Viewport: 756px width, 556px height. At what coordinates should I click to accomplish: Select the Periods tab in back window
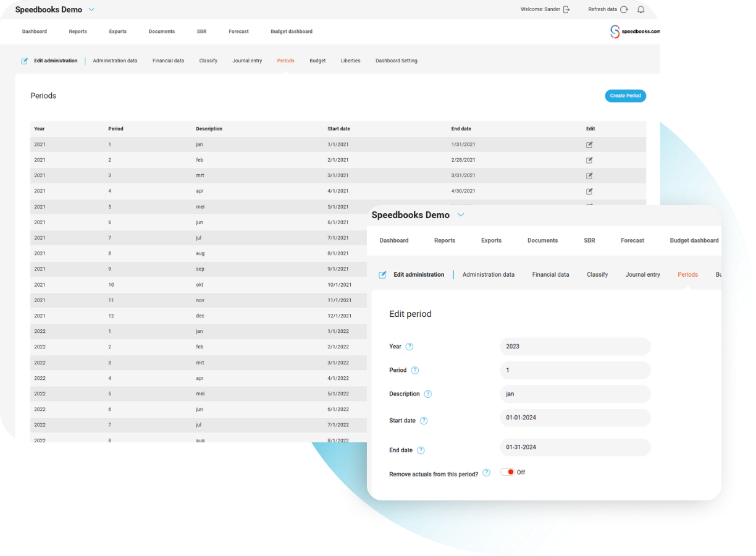(285, 61)
